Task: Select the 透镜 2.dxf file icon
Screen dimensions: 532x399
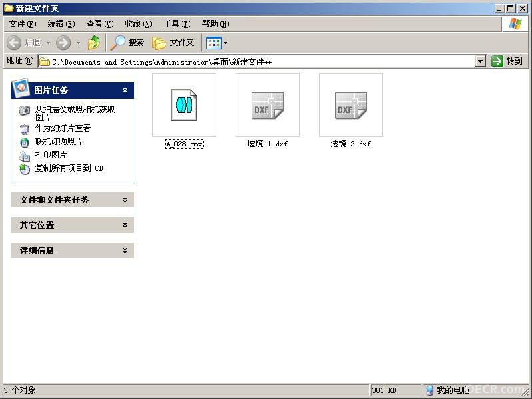Action: click(350, 105)
